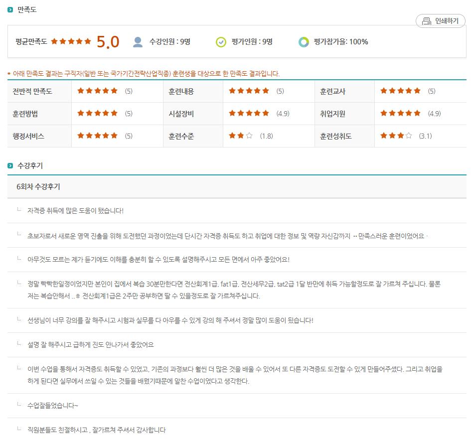
Task: Click the tree marker before '직원분들도 친절하시고' review
Action: tap(19, 429)
